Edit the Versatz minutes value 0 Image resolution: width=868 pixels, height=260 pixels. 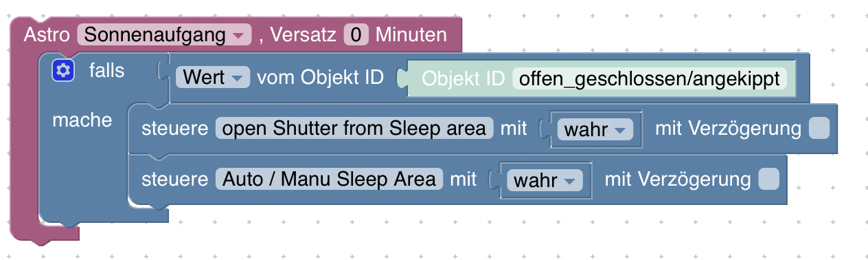pos(356,34)
